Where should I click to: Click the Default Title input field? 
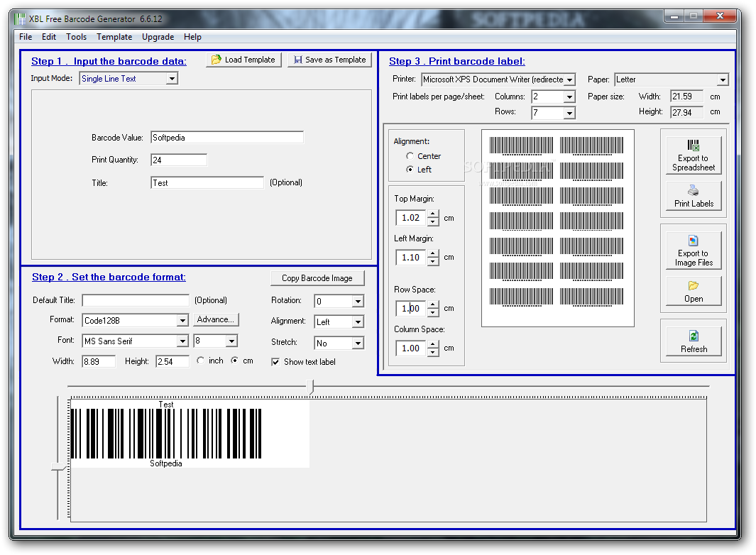136,300
